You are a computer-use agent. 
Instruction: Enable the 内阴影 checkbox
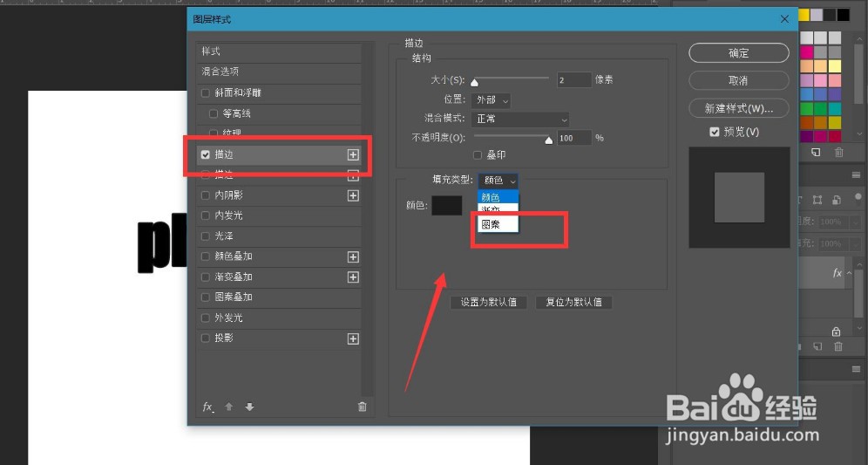(x=206, y=195)
